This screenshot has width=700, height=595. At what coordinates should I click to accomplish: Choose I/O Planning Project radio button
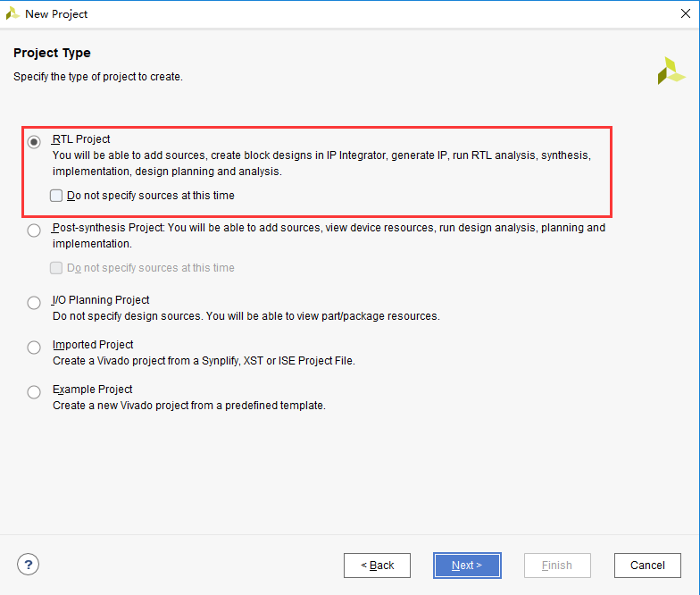(x=34, y=303)
